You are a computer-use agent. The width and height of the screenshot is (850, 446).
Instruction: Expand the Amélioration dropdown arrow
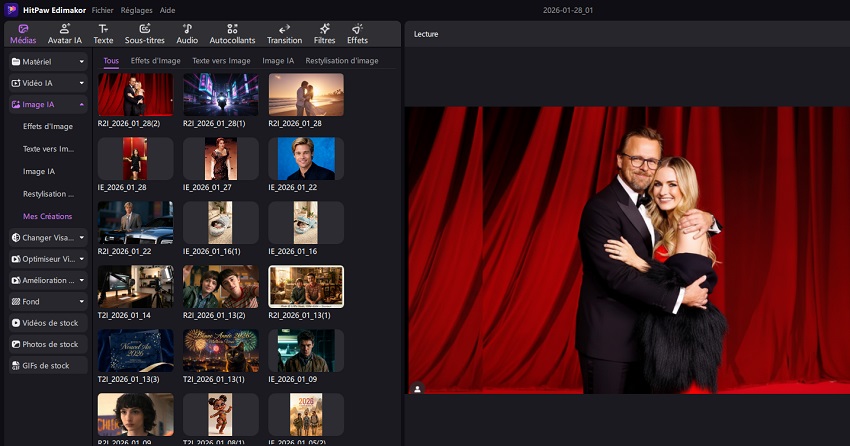(x=81, y=280)
